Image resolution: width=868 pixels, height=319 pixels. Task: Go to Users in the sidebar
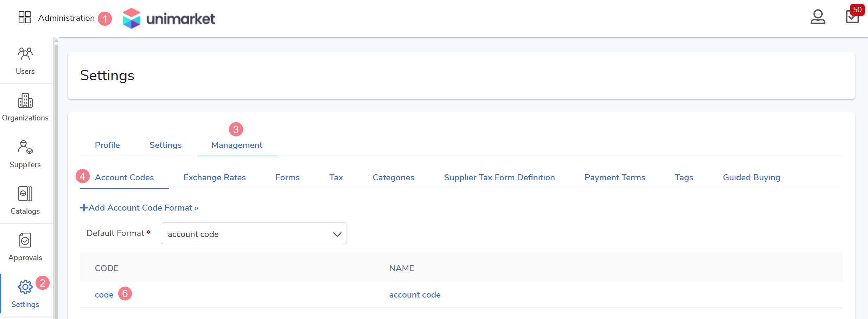click(x=25, y=61)
